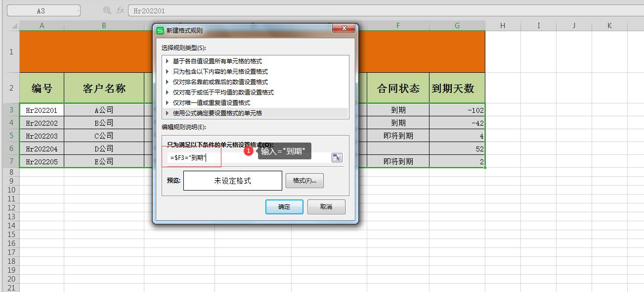The image size is (644, 292).
Task: Click cell E公司
Action: point(104,162)
